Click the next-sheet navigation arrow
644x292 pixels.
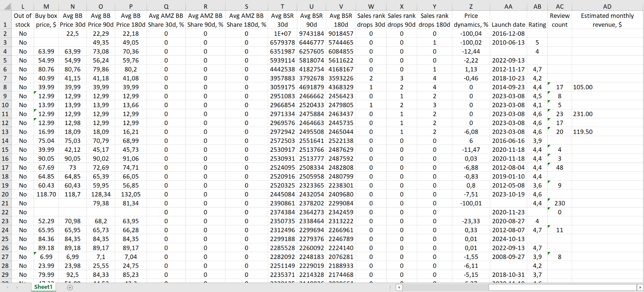17,287
